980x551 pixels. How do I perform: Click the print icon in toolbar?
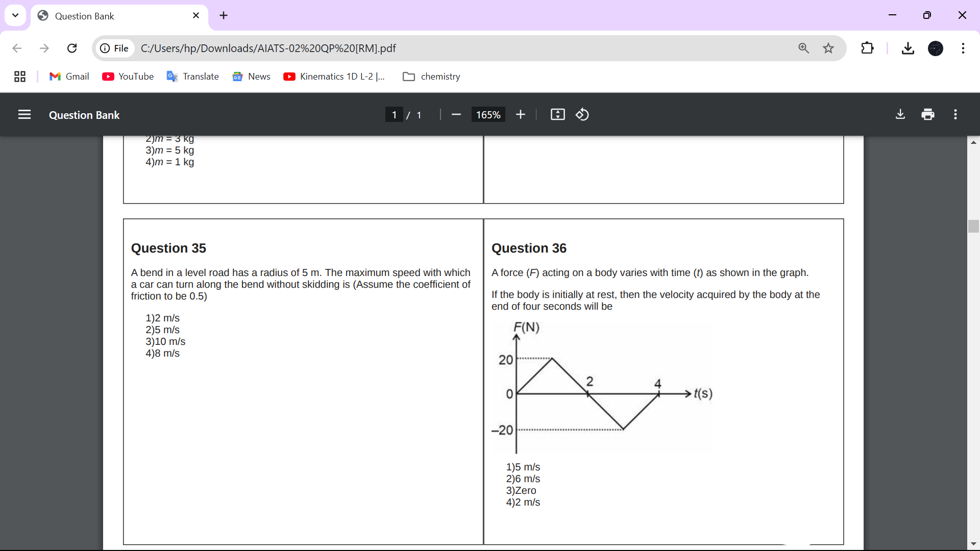(x=927, y=114)
